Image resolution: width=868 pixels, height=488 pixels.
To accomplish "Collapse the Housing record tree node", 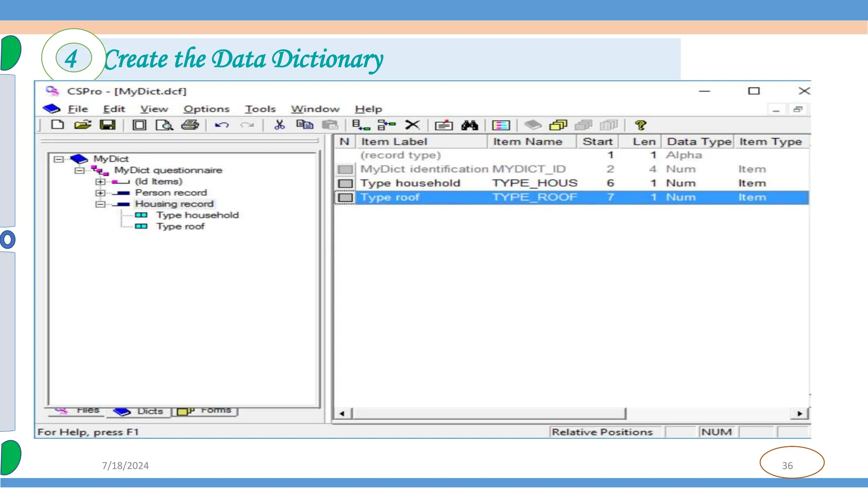I will [100, 204].
